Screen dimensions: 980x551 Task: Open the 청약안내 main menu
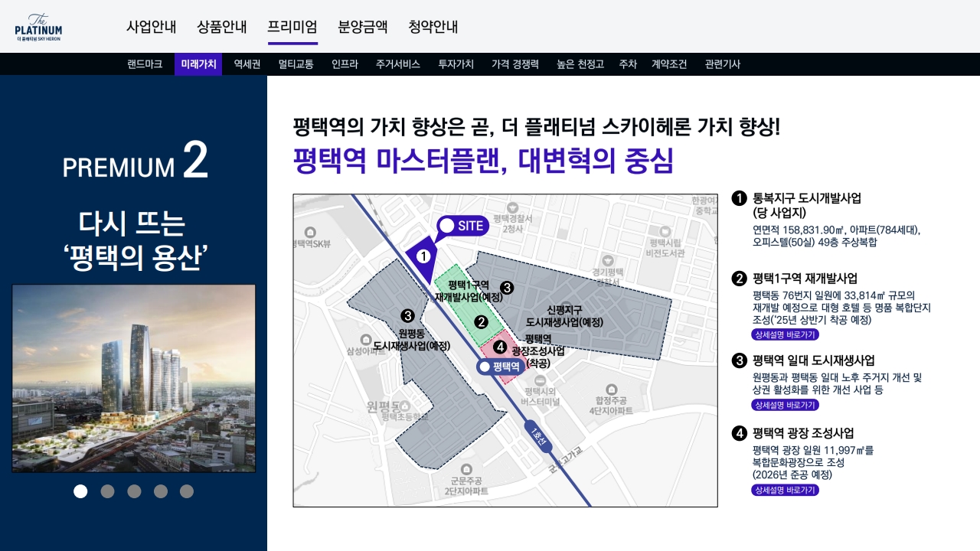pyautogui.click(x=433, y=27)
